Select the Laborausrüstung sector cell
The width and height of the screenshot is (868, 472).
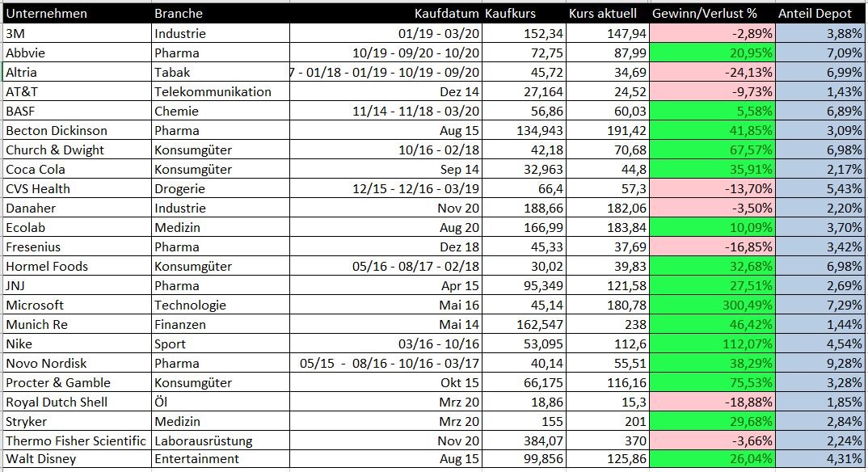pos(204,441)
